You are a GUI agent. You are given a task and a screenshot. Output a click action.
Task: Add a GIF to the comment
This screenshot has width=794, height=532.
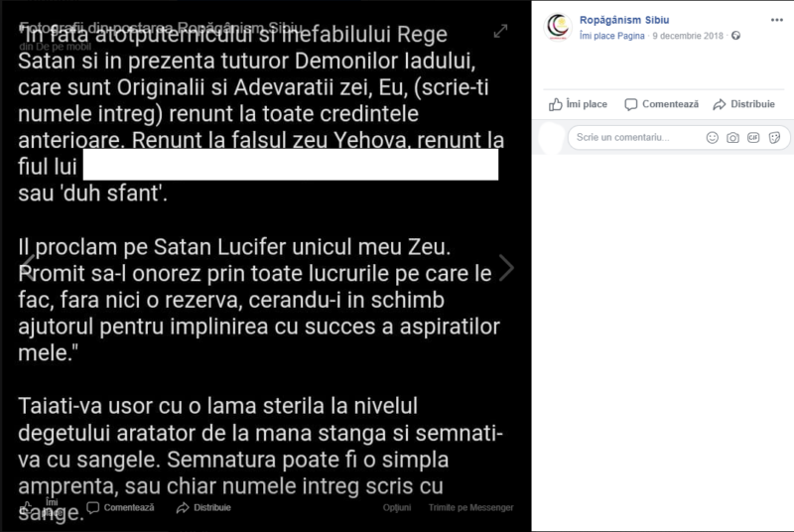click(x=753, y=138)
